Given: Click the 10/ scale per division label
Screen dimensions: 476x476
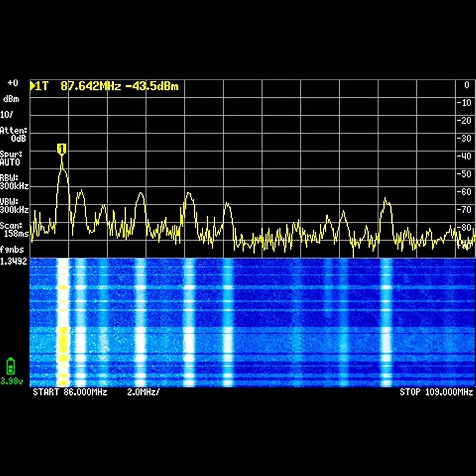Looking at the screenshot, I should coord(7,115).
